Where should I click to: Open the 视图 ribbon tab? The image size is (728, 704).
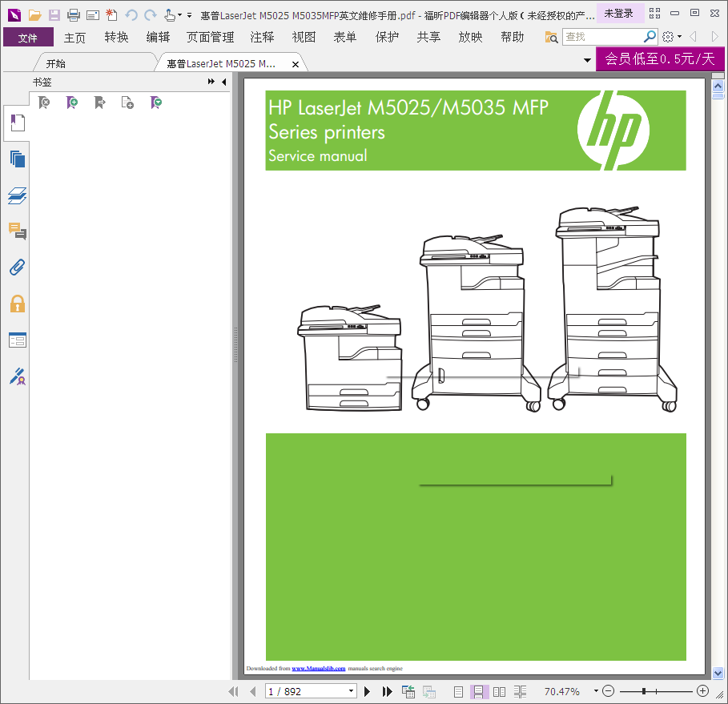coord(304,37)
